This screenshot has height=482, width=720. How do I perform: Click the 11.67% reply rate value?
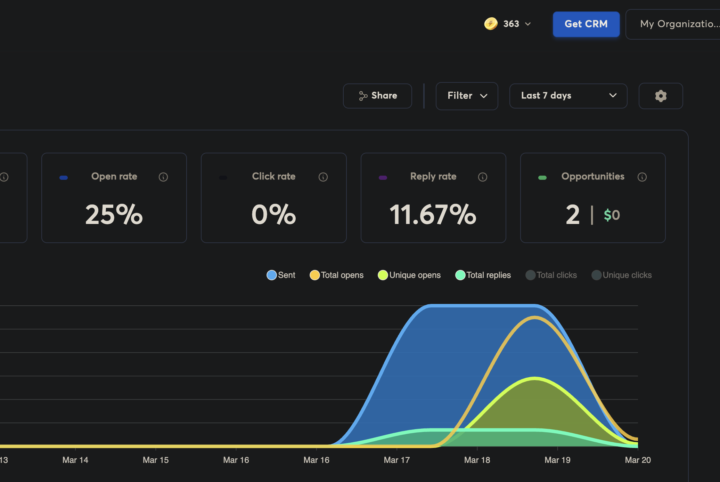click(x=432, y=215)
